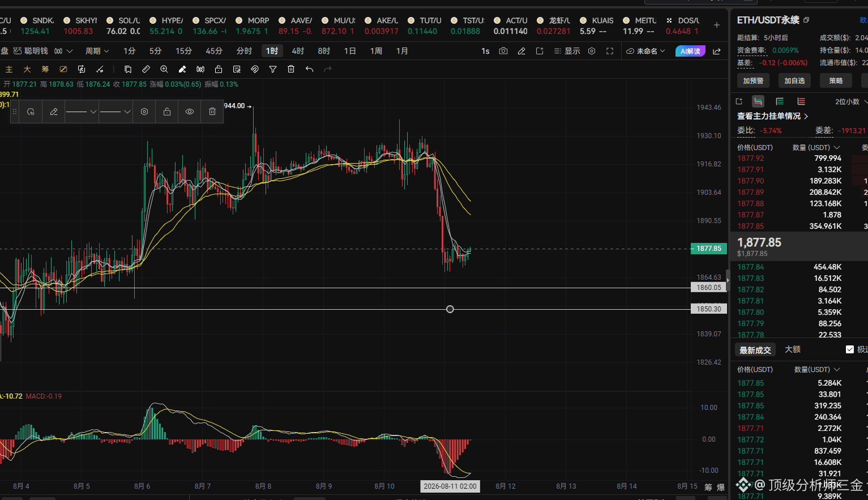The width and height of the screenshot is (868, 500).
Task: Open settings hexagon in floating line toolbar
Action: (x=144, y=112)
